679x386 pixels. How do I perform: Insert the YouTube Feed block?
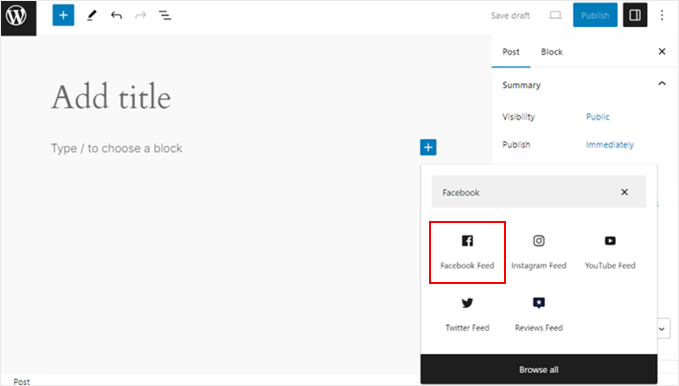pyautogui.click(x=610, y=253)
